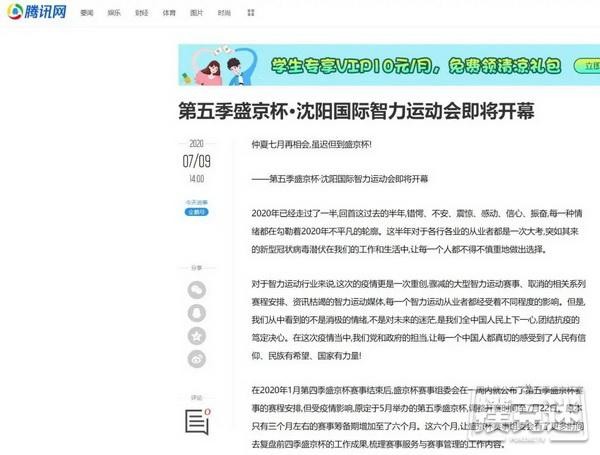Share the article via WeChat icon
This screenshot has height=455, width=600.
(x=196, y=290)
